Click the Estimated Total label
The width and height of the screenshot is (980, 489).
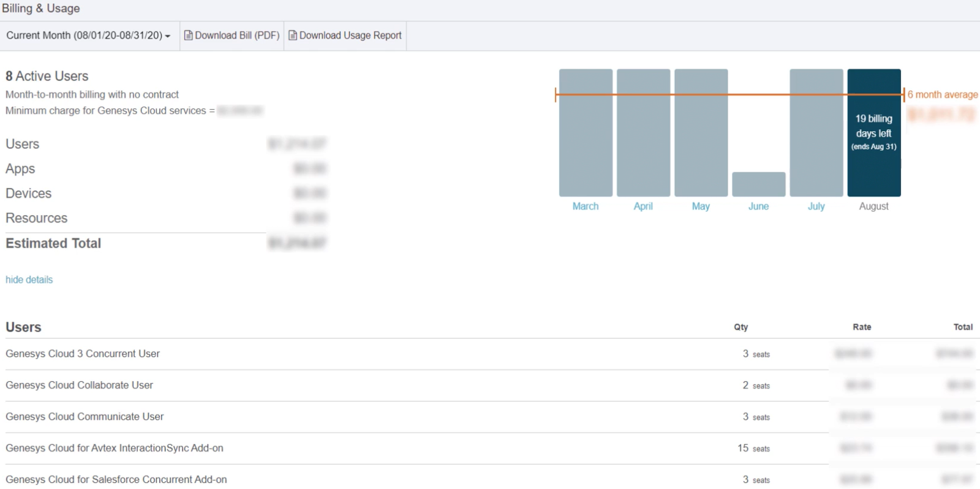53,243
